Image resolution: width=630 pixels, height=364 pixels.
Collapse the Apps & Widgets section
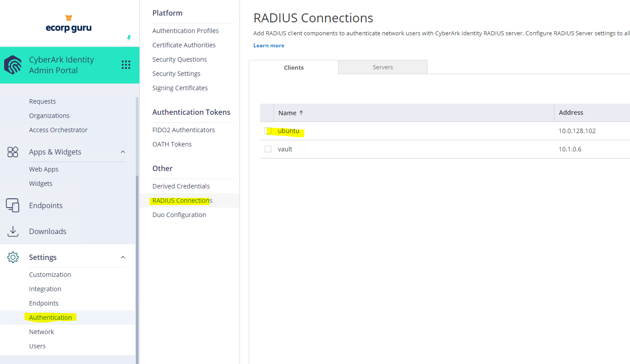click(123, 152)
